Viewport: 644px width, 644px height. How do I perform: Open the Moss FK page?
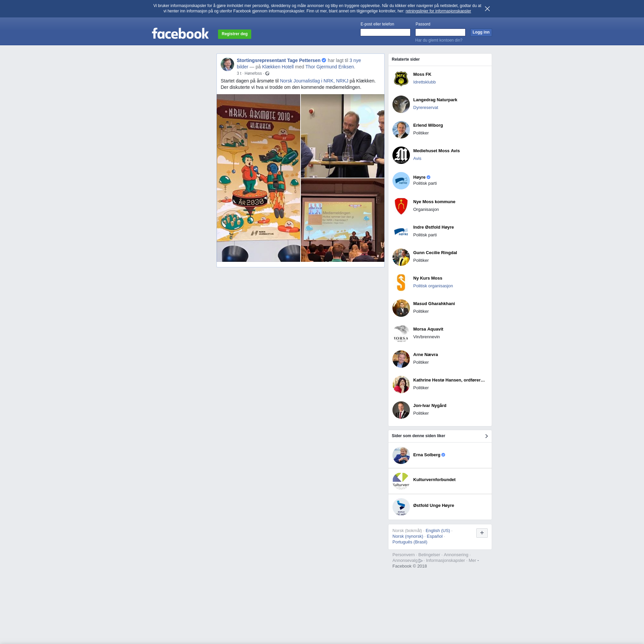[422, 74]
